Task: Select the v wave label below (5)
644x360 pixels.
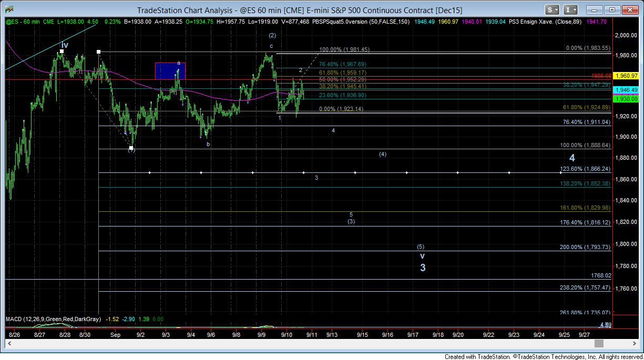Action: (422, 255)
